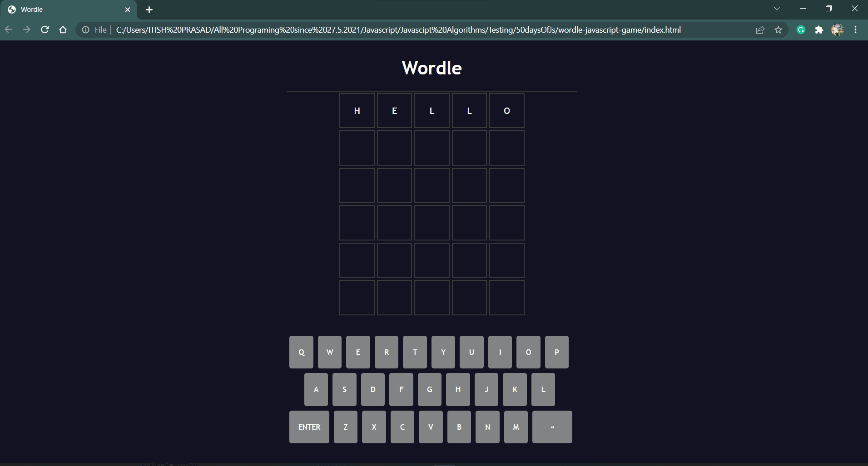The height and width of the screenshot is (466, 868).
Task: Expand the tab search dropdown arrow
Action: (x=777, y=9)
